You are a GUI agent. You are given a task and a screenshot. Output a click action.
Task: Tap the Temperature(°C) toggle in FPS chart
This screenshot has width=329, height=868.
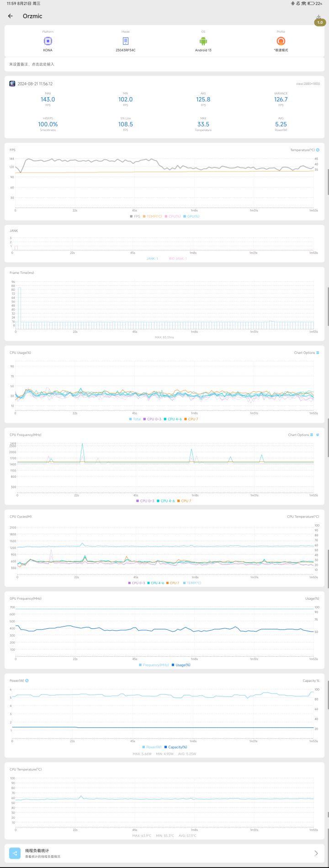(318, 150)
